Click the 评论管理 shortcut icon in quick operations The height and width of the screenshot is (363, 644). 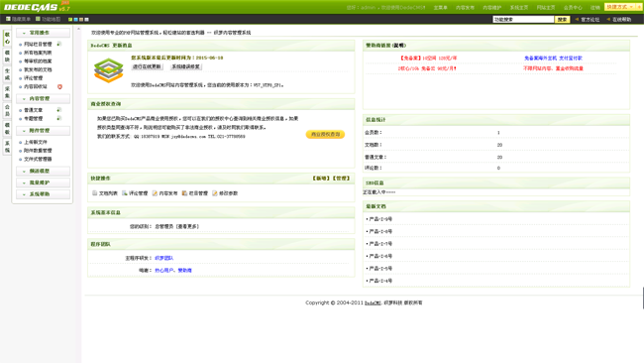click(x=125, y=192)
